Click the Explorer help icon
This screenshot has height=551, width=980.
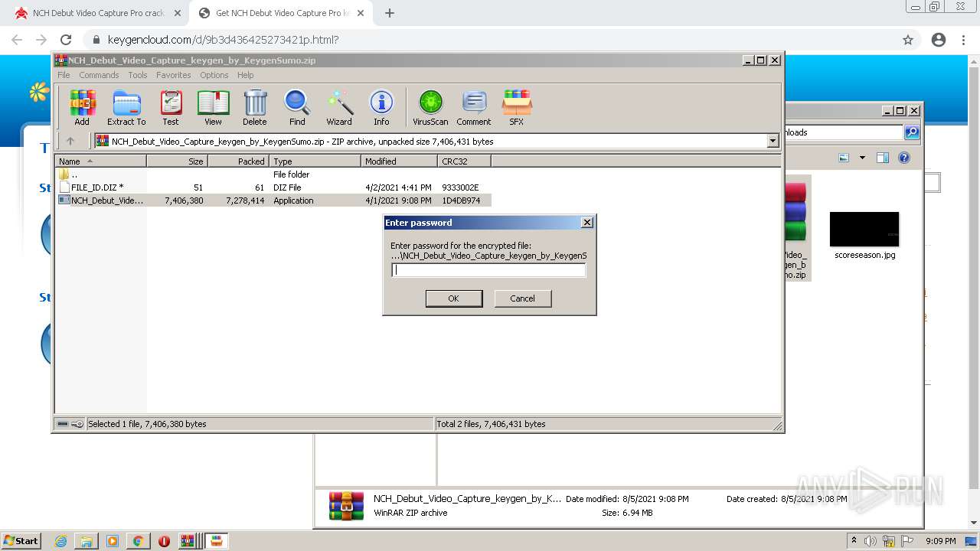[904, 158]
